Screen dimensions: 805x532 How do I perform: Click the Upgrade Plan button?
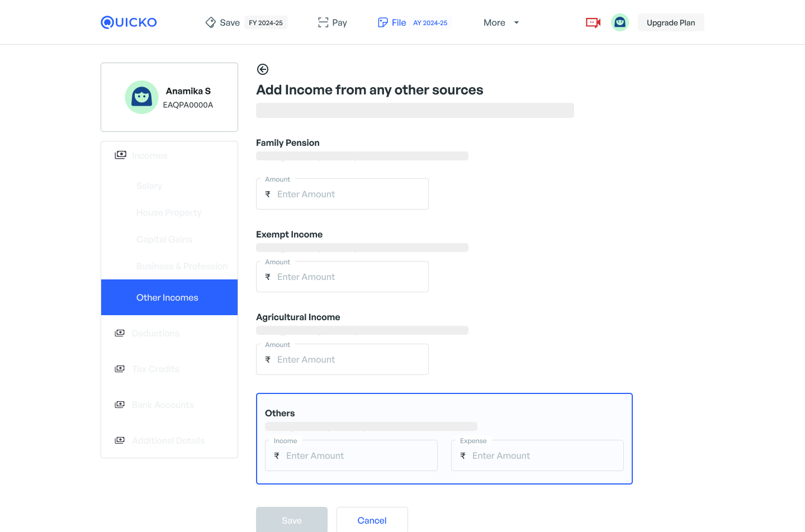click(x=670, y=23)
